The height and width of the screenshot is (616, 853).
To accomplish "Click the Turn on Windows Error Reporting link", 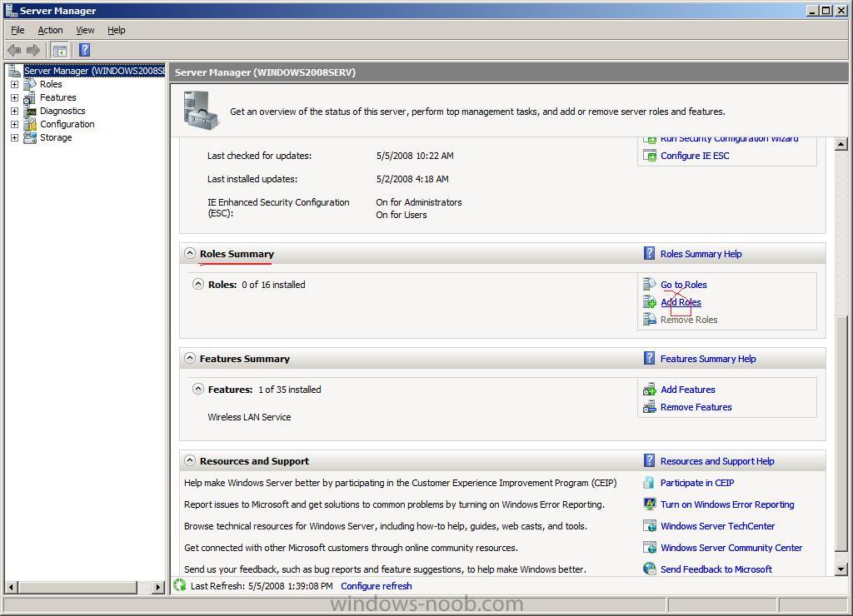I will click(726, 504).
